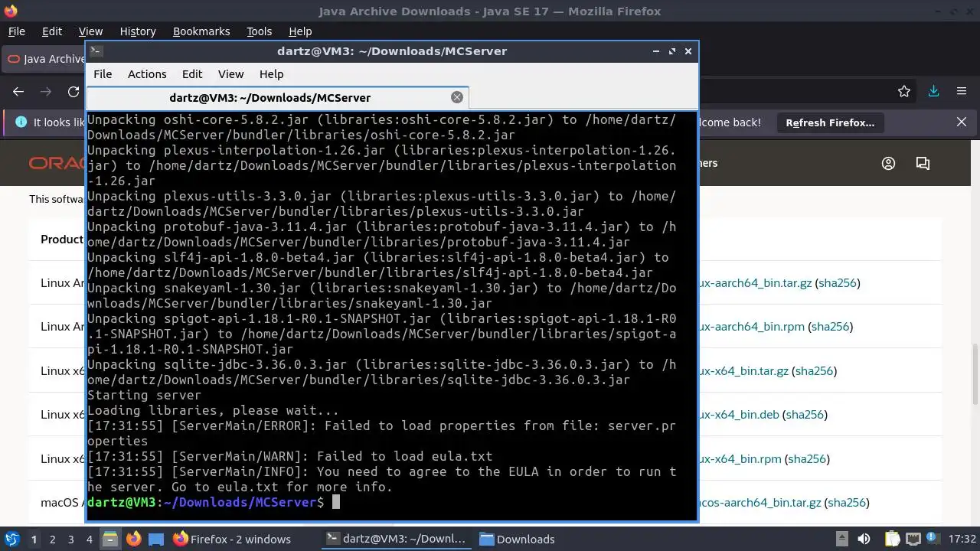
Task: Minimize the terminal window
Action: 656,51
